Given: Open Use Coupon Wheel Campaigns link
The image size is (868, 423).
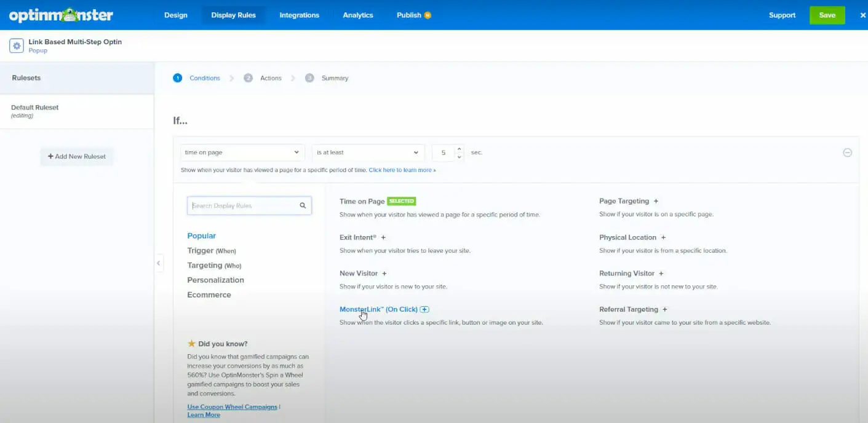Looking at the screenshot, I should pos(232,407).
